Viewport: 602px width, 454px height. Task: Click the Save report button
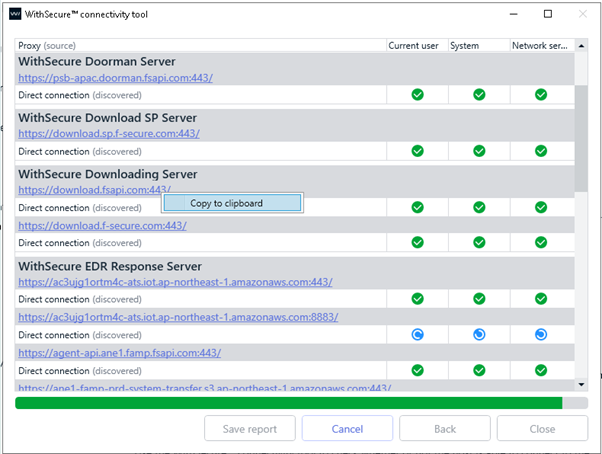coord(250,428)
